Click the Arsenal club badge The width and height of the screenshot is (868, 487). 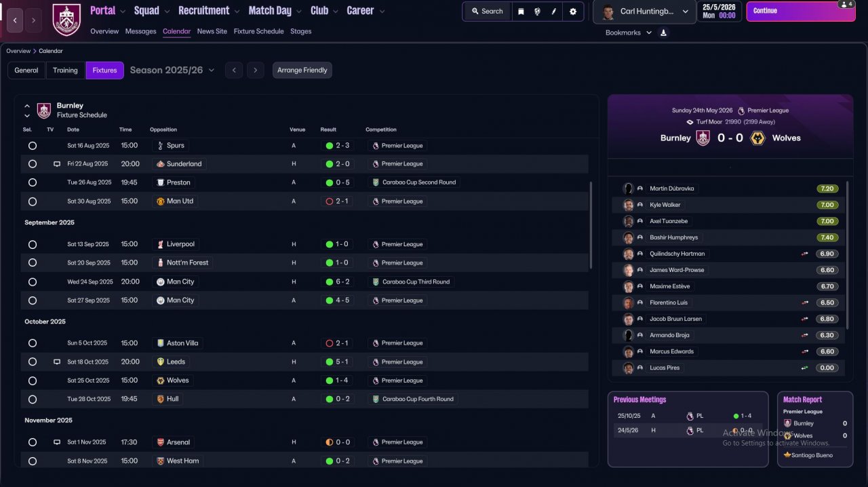tap(160, 442)
